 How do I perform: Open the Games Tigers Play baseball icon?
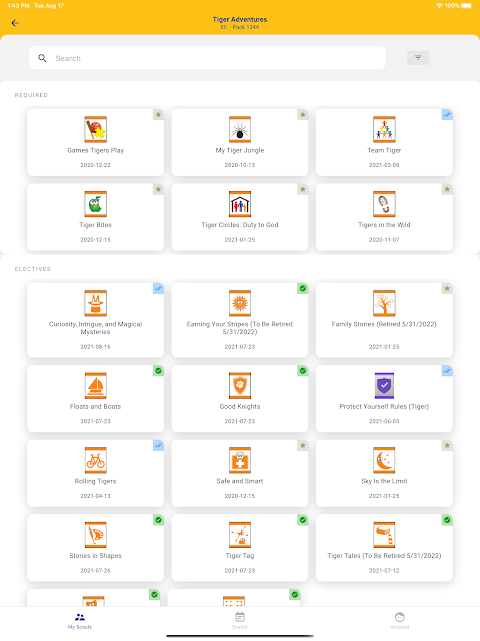click(x=96, y=129)
